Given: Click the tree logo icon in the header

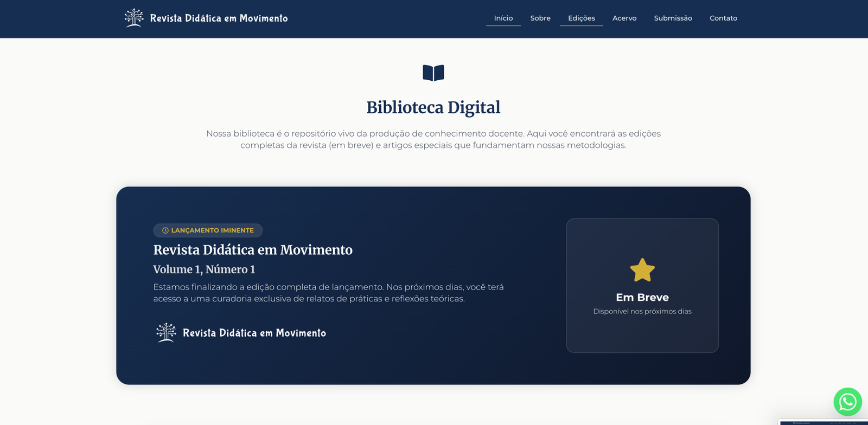Looking at the screenshot, I should point(133,18).
